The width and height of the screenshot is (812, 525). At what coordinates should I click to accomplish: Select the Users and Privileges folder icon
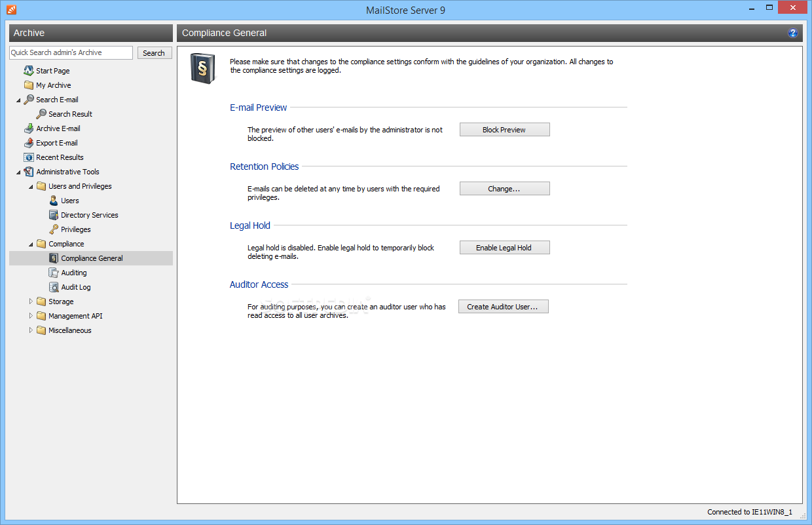click(x=41, y=186)
